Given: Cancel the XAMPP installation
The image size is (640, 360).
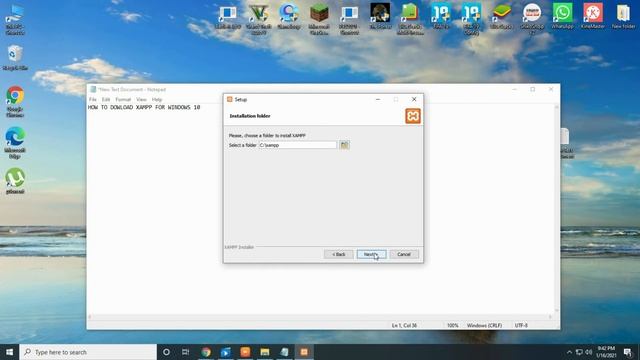Looking at the screenshot, I should pos(404,254).
